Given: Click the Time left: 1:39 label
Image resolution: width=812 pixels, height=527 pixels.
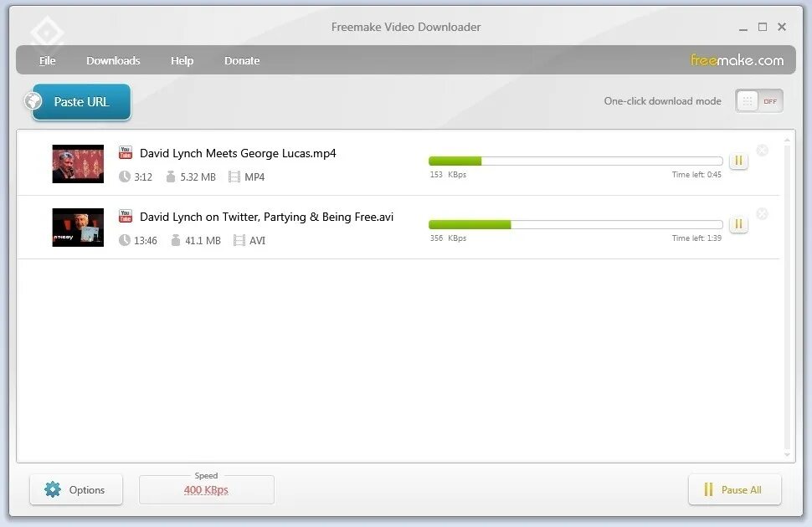Looking at the screenshot, I should tap(696, 238).
